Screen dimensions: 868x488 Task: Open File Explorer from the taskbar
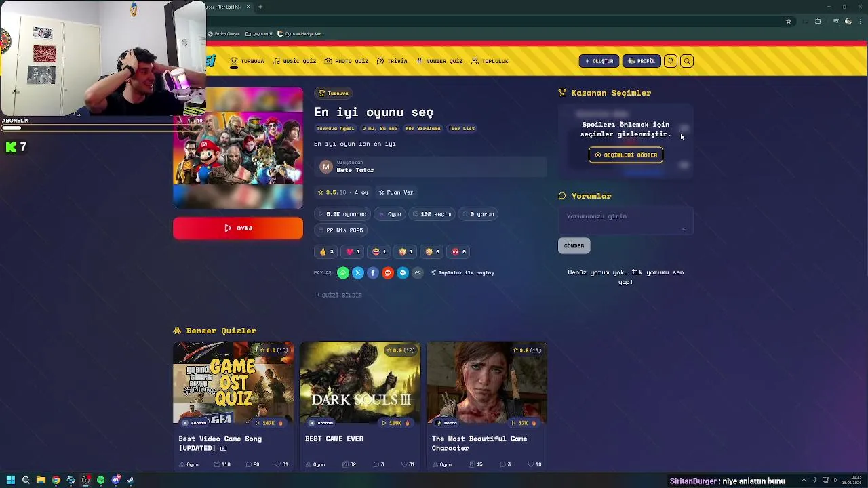[41, 480]
